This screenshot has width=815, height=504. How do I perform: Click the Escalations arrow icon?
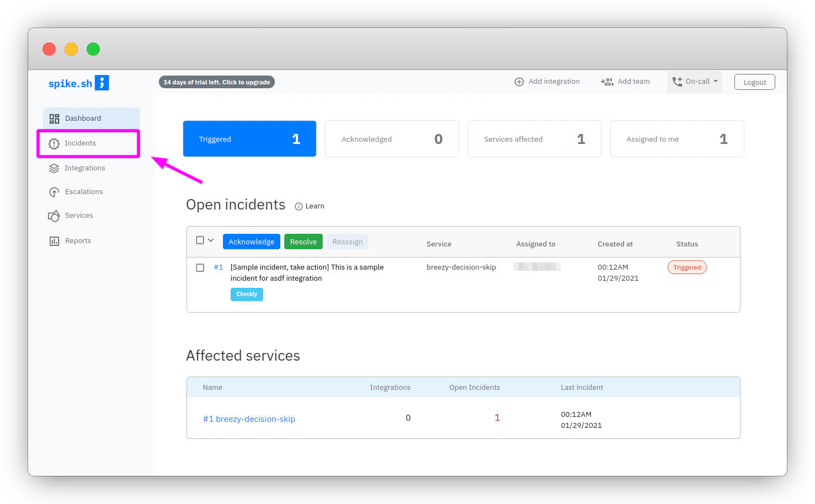[x=54, y=192]
